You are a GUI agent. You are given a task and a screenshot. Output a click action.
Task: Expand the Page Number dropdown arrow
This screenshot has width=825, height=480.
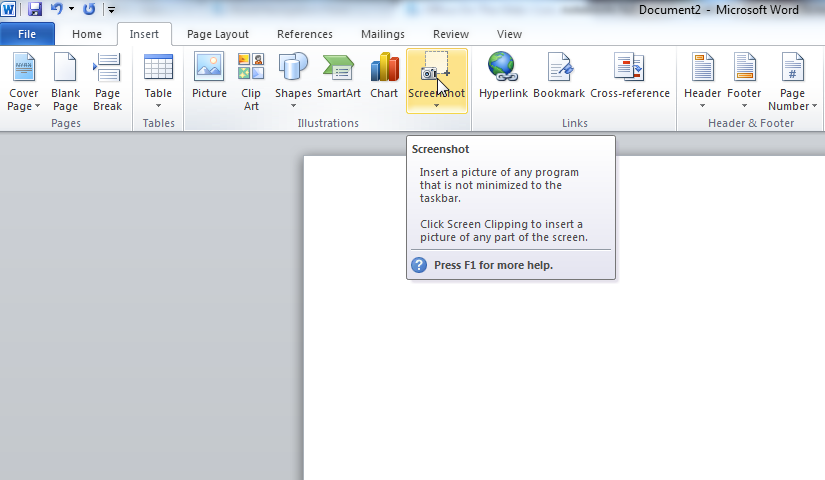pos(814,106)
